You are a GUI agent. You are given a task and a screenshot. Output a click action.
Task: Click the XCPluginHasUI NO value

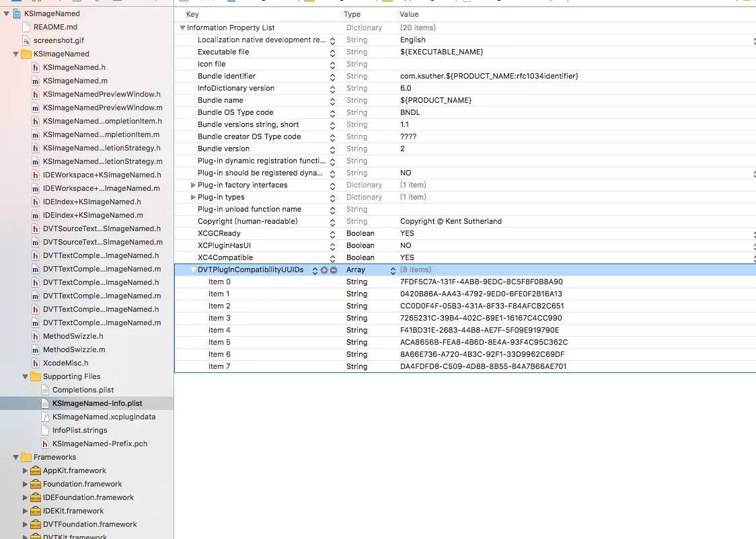point(406,246)
